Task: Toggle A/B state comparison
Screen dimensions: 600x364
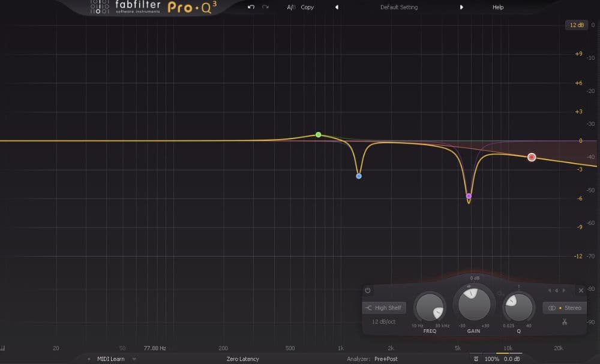Action: click(x=291, y=7)
